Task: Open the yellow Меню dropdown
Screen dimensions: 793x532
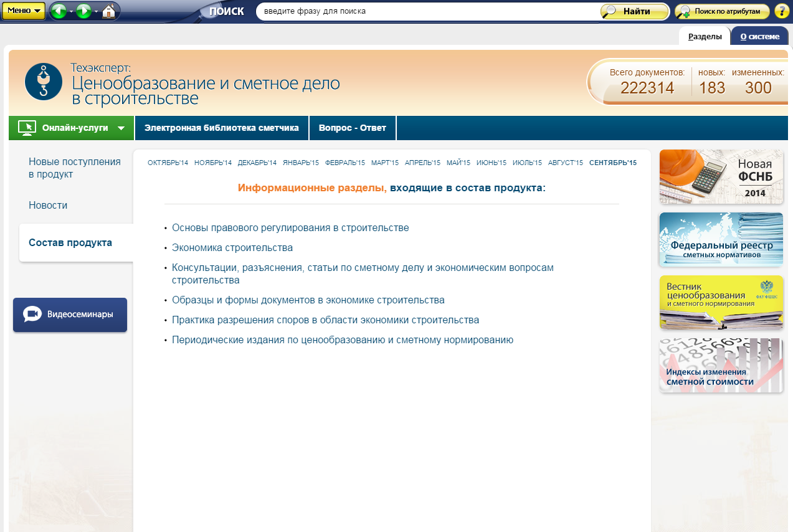Action: [x=24, y=11]
